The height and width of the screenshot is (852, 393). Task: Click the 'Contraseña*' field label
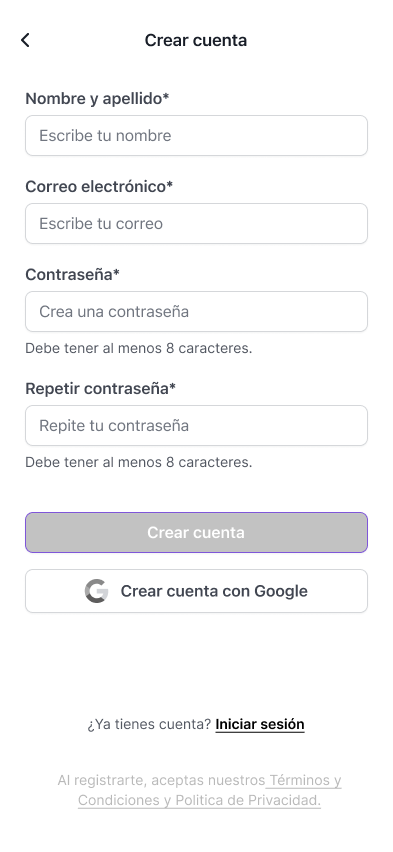click(72, 275)
